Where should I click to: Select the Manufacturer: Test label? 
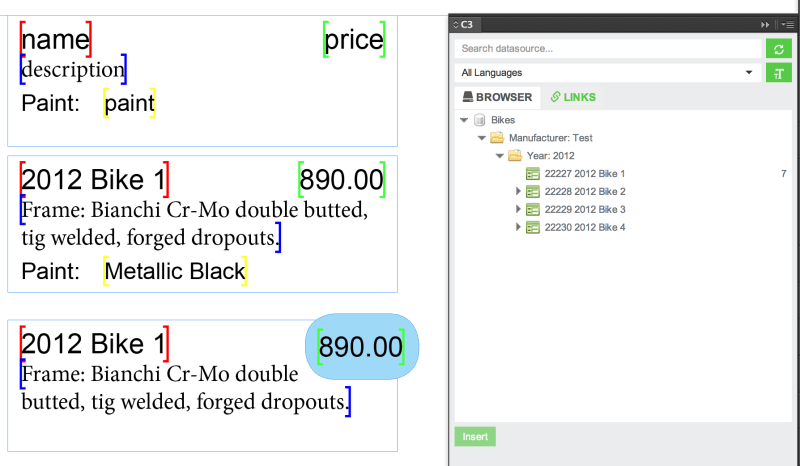point(551,138)
